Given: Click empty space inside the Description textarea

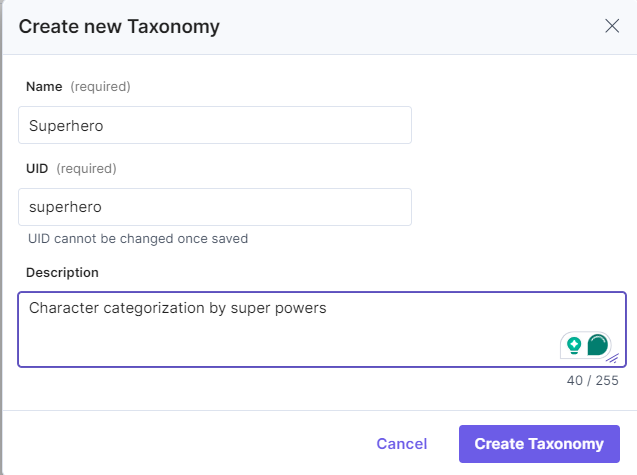Looking at the screenshot, I should coord(284,341).
